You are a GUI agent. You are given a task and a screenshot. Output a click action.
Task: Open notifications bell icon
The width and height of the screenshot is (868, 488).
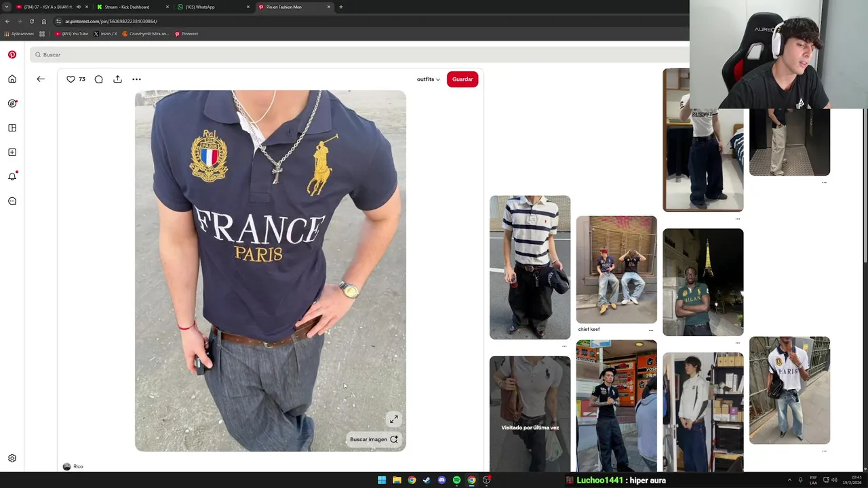(12, 176)
